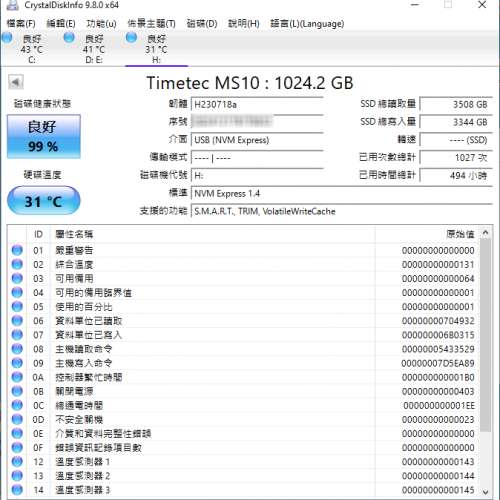Select the H: drive tab at 31 °C
The height and width of the screenshot is (500, 500).
156,49
